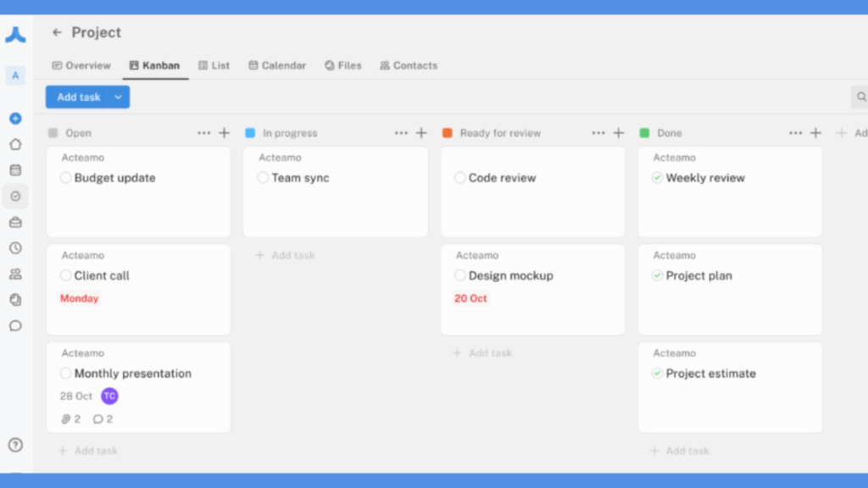Viewport: 868px width, 488px height.
Task: Add a card with Open column plus icon
Action: click(224, 133)
